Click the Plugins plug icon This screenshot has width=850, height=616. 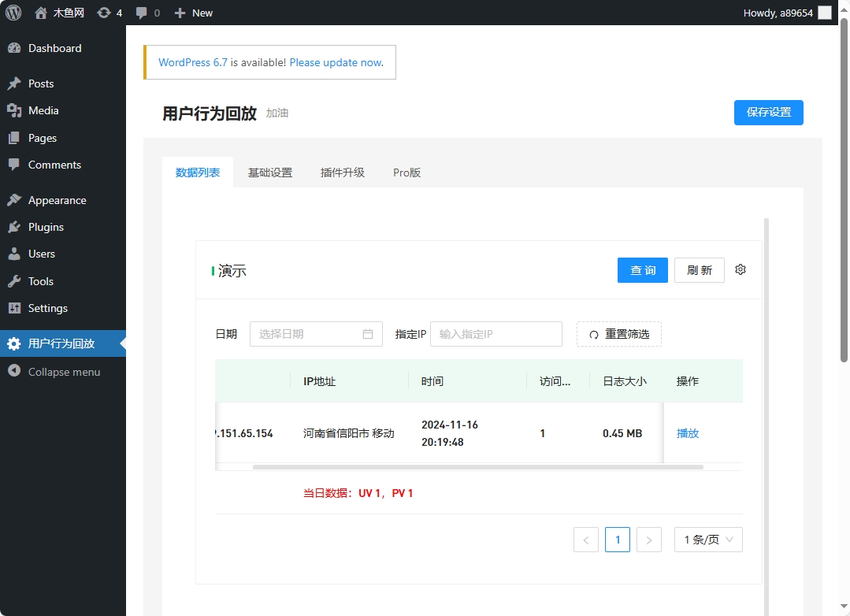(x=14, y=227)
